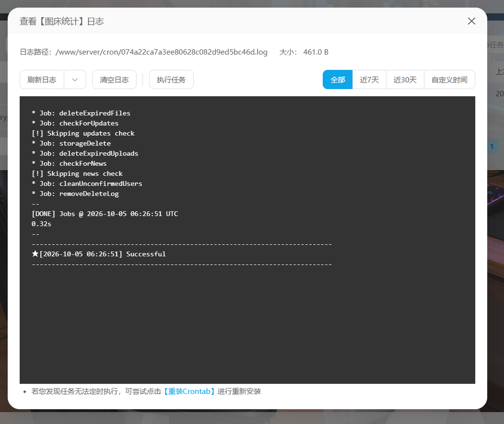
Task: Click the 'Job: removeDeleteLog' log line
Action: (x=75, y=194)
